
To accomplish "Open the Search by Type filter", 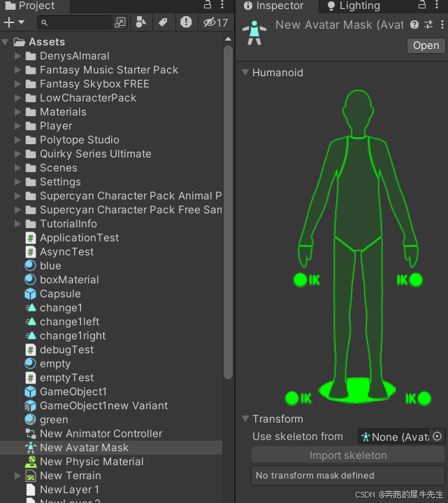I will [140, 22].
